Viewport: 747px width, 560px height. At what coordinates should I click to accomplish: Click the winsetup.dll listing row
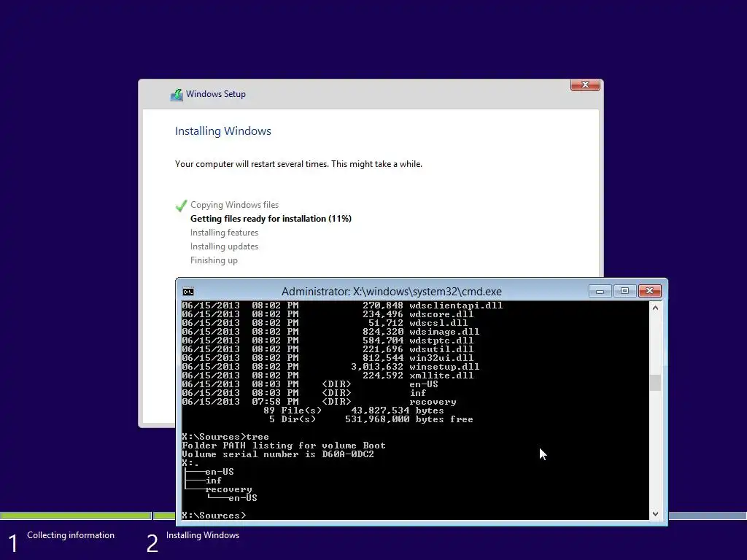pos(330,367)
